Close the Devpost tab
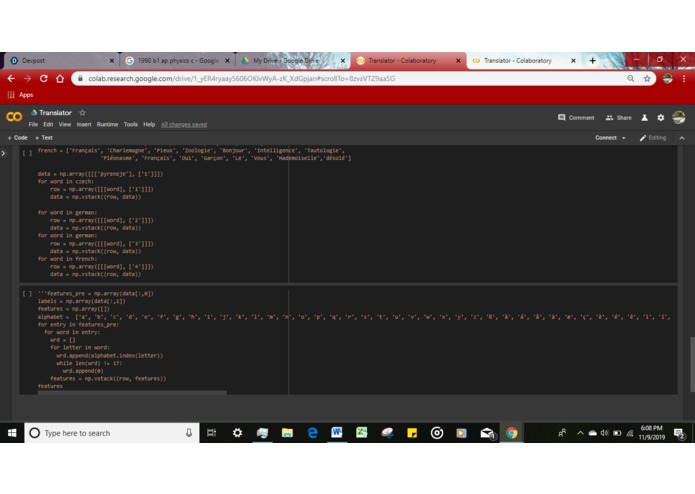The image size is (695, 494). pos(112,61)
